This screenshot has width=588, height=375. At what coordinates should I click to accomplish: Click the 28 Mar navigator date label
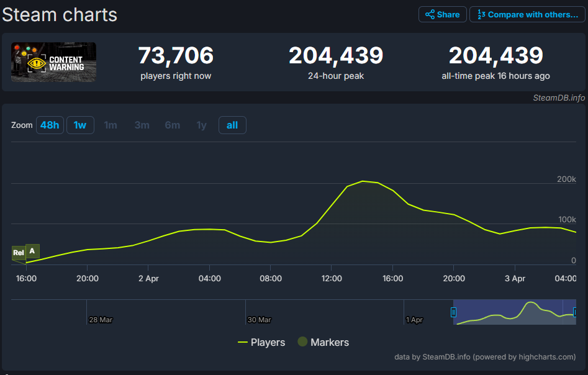101,320
